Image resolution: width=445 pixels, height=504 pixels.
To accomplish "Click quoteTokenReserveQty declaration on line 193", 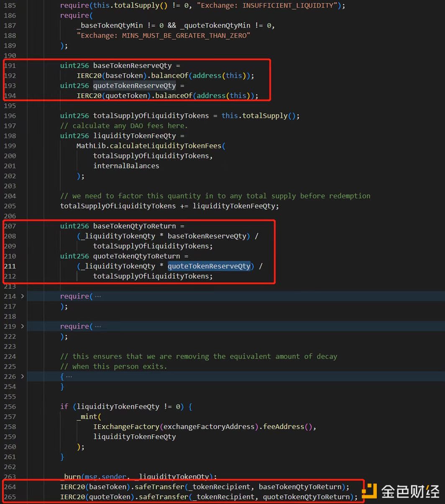I will click(134, 86).
